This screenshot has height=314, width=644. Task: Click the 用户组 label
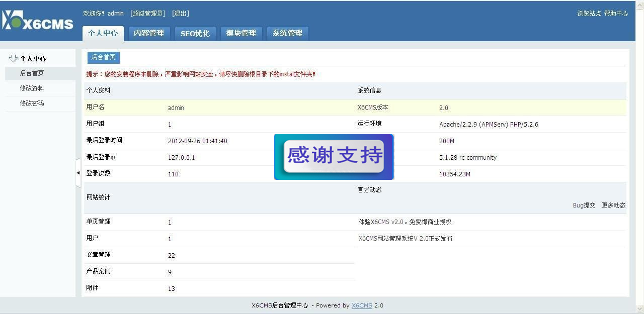click(95, 124)
